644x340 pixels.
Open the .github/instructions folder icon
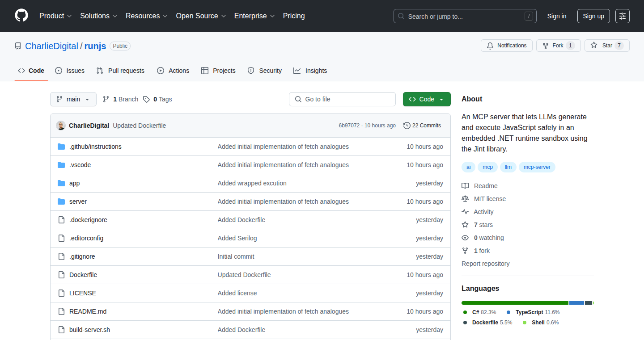point(61,147)
